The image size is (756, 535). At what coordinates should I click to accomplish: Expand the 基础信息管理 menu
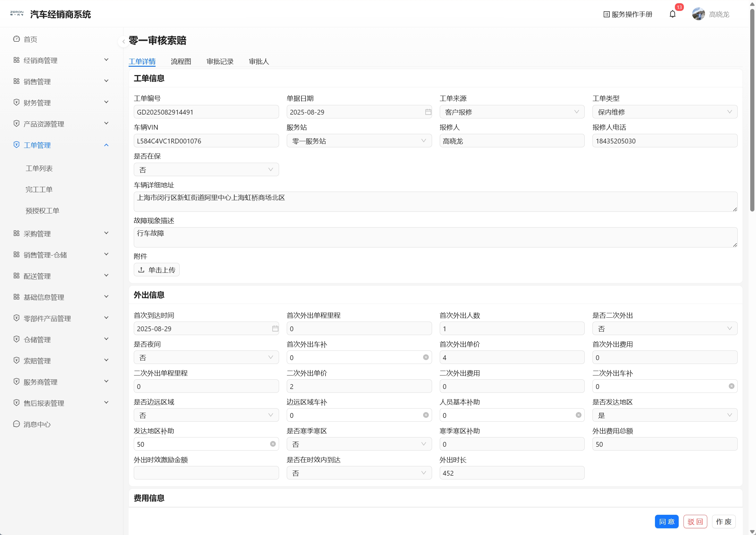click(61, 297)
